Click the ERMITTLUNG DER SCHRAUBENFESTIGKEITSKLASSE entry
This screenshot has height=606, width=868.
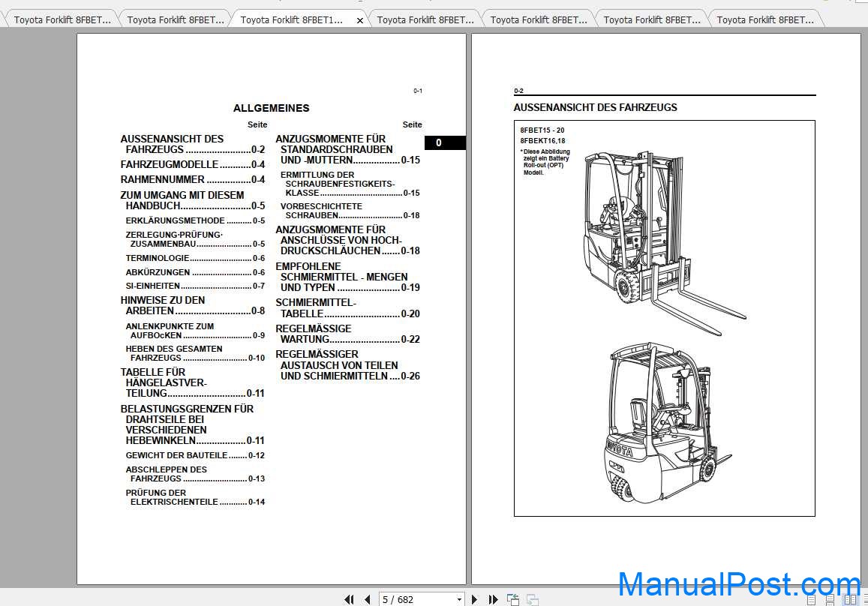click(x=350, y=184)
